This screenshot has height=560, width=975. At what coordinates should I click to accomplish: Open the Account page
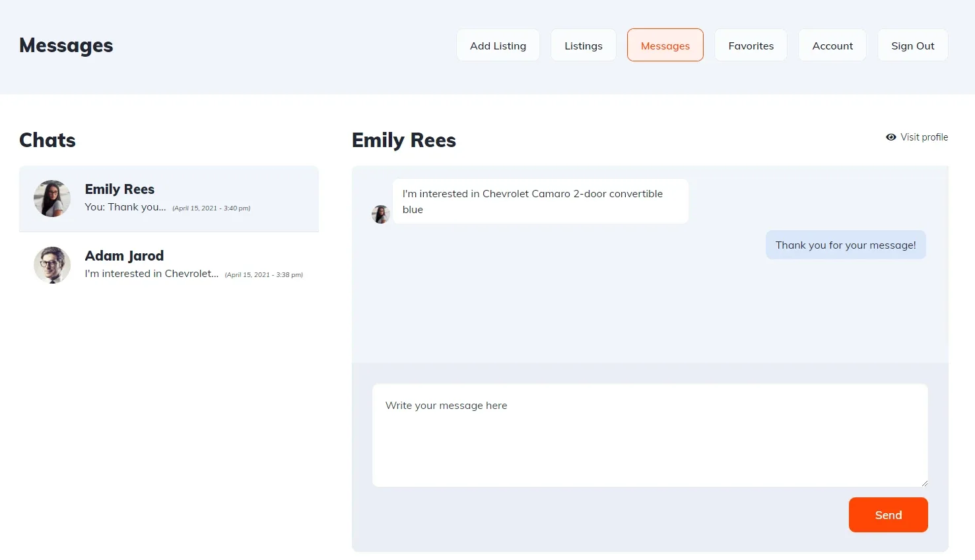832,46
